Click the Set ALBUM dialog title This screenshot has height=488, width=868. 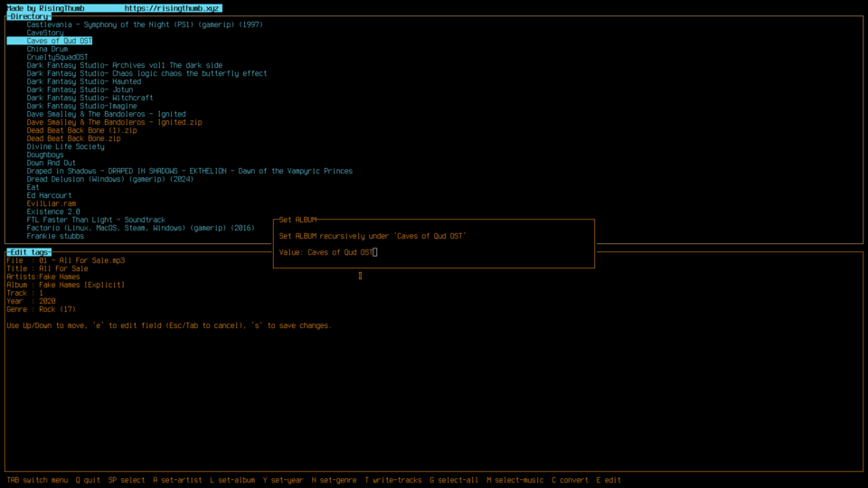297,220
